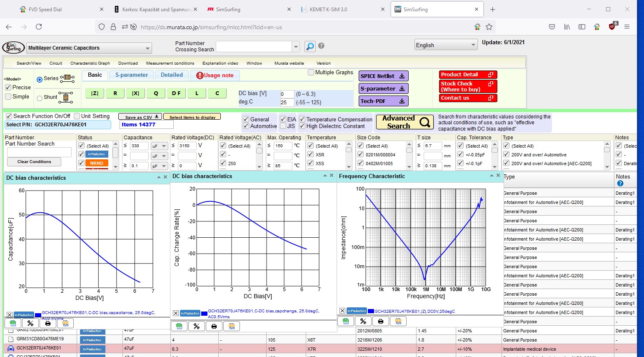
Task: Switch to the S-parameter tab
Action: point(131,75)
